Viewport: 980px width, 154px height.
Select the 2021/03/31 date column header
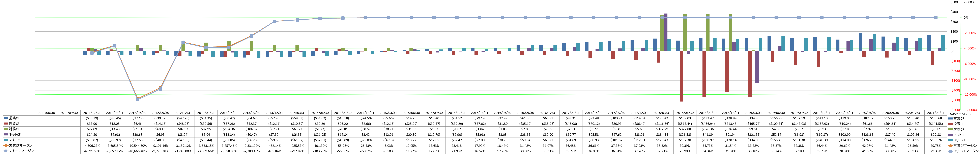(x=936, y=113)
